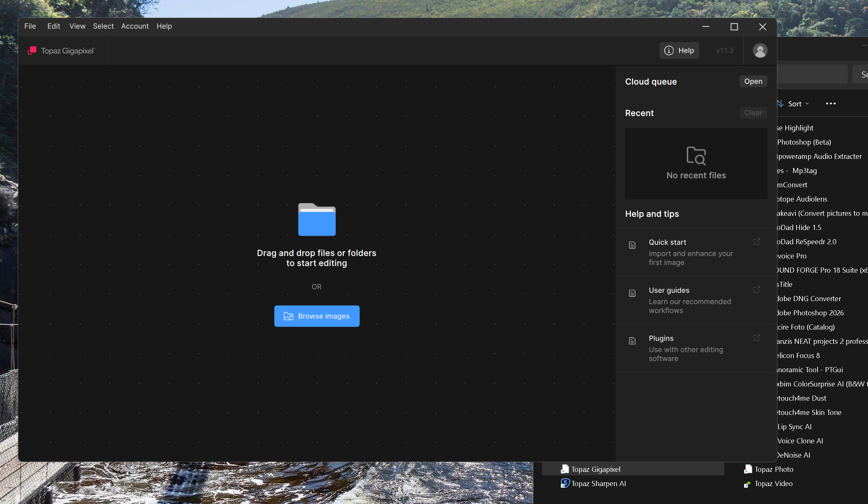Click the Plugins external link icon
This screenshot has width=868, height=504.
756,338
